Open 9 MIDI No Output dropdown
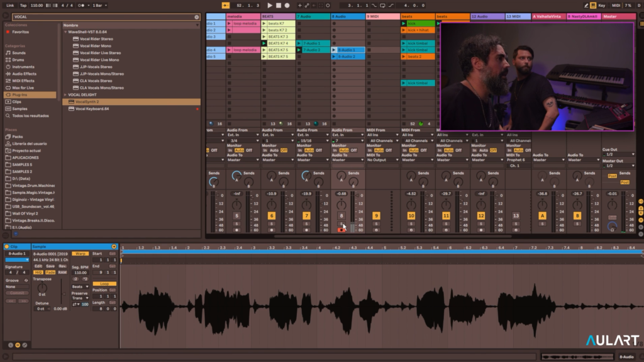Image resolution: width=644 pixels, height=362 pixels. (x=382, y=160)
